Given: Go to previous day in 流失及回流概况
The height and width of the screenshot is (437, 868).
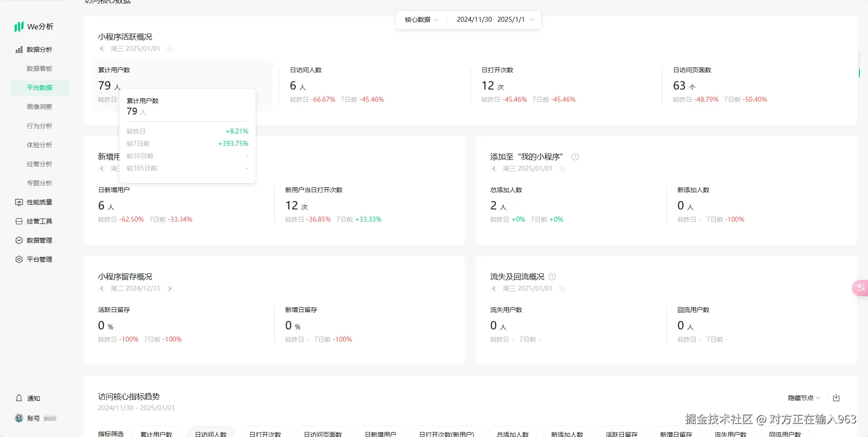Looking at the screenshot, I should 494,288.
